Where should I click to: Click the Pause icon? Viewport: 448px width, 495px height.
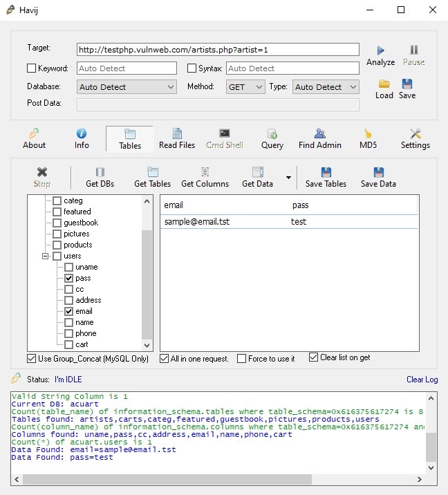414,50
